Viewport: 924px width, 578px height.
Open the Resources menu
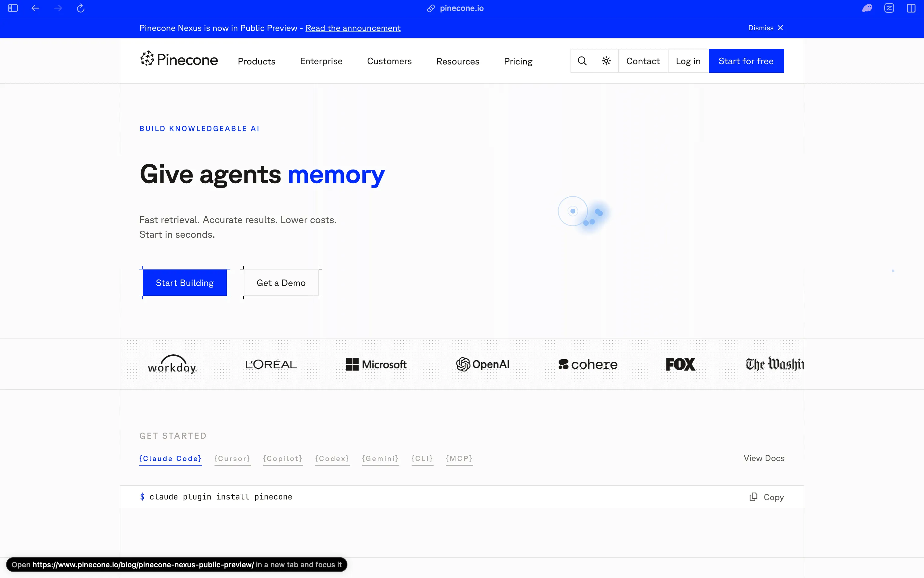458,61
